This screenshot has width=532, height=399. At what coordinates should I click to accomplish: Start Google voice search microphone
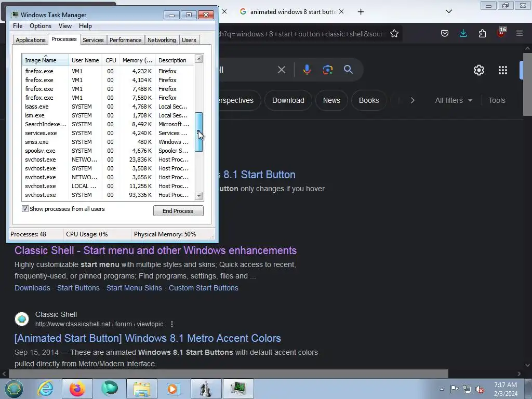point(307,70)
